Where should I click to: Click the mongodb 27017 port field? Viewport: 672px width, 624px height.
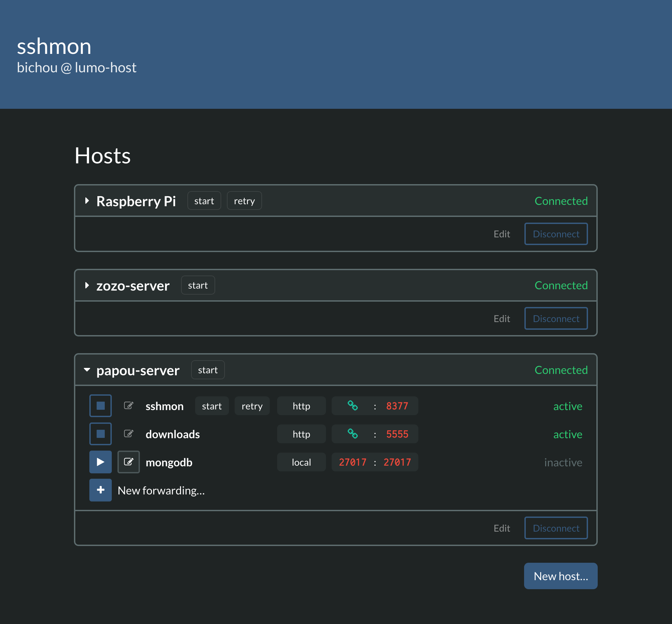[x=353, y=462]
